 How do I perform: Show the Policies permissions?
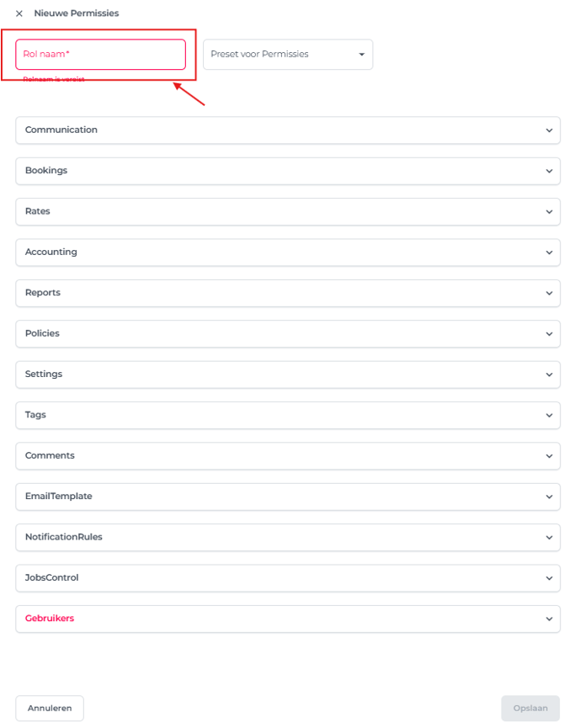[287, 334]
